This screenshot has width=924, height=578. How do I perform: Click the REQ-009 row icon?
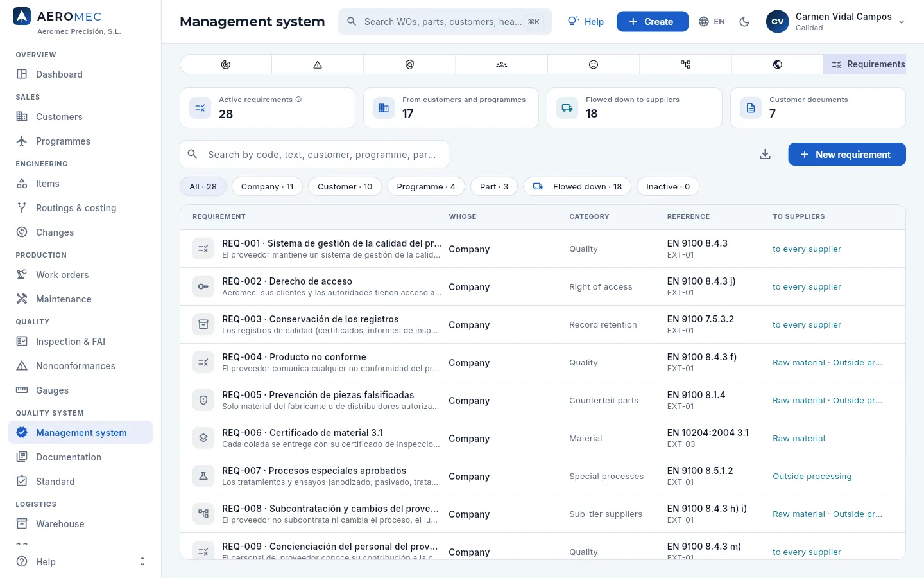[x=203, y=552]
